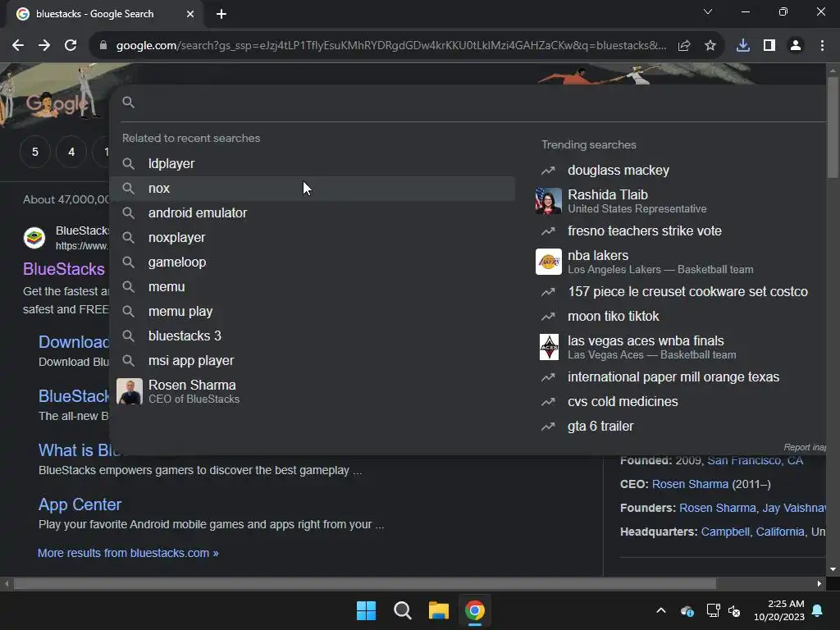Go back using browser back arrow
Image resolution: width=840 pixels, height=630 pixels.
coord(18,46)
